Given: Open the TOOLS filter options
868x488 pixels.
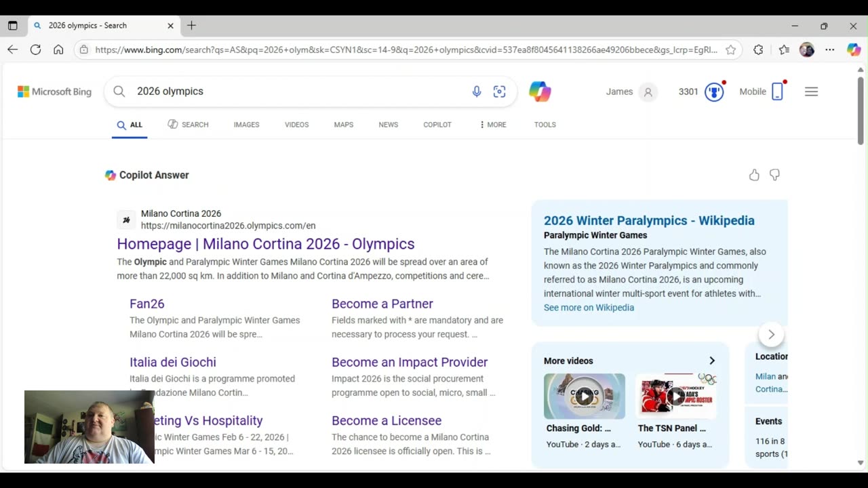Looking at the screenshot, I should (x=545, y=125).
